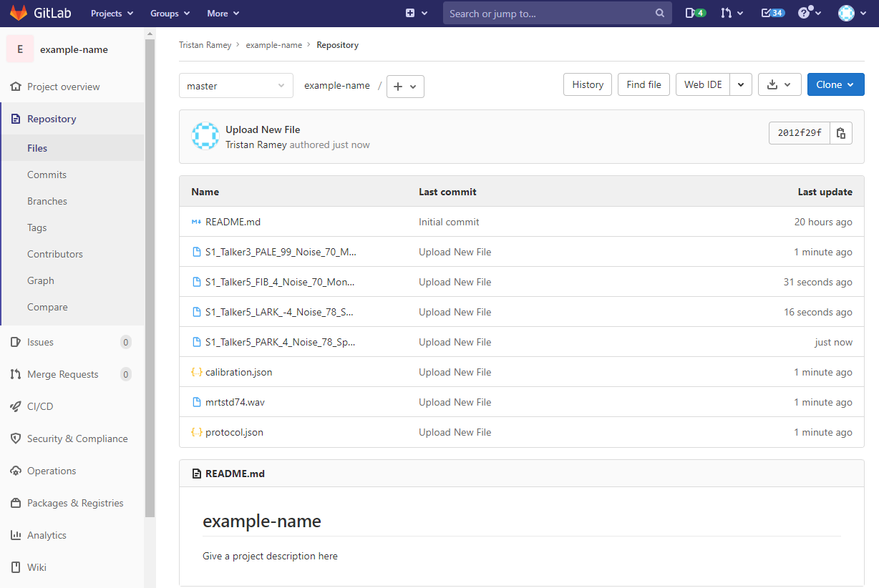Expand the master branch dropdown
This screenshot has height=588, width=879.
pyautogui.click(x=235, y=86)
